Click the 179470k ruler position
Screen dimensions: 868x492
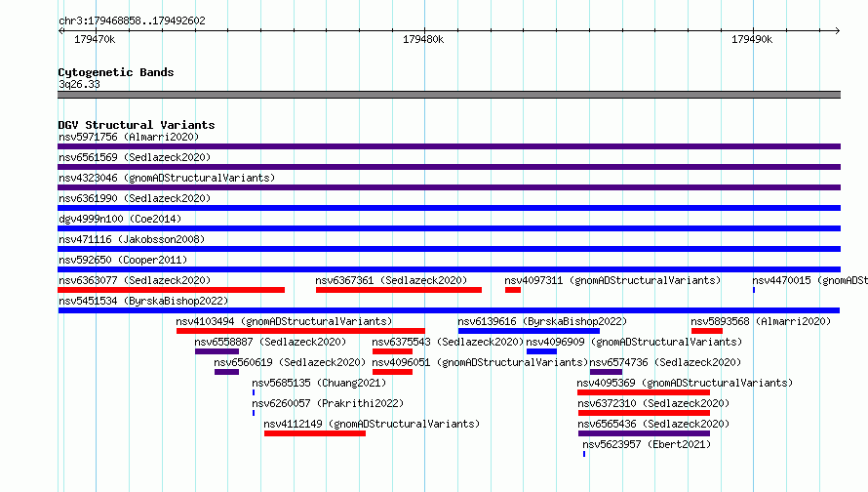[95, 39]
